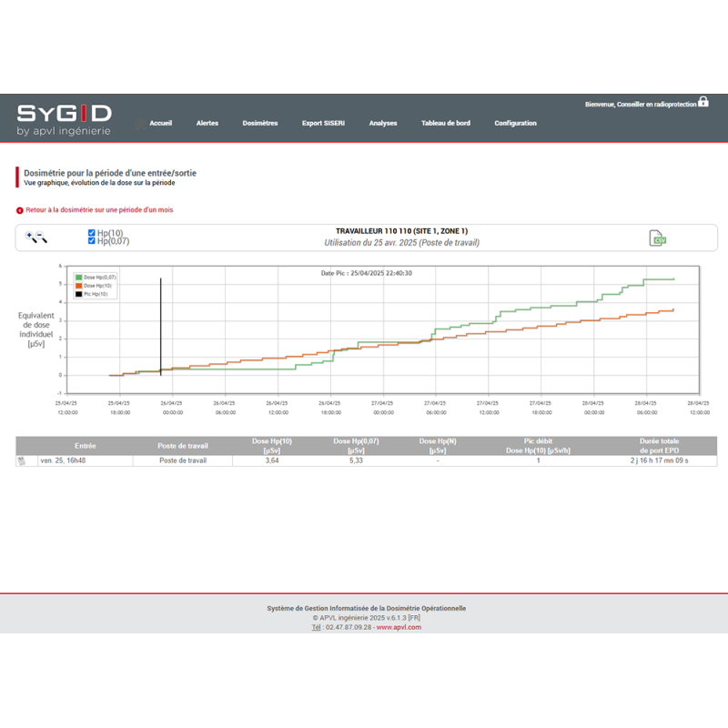Click the home icon beside Accueil
The image size is (728, 728).
click(x=140, y=123)
